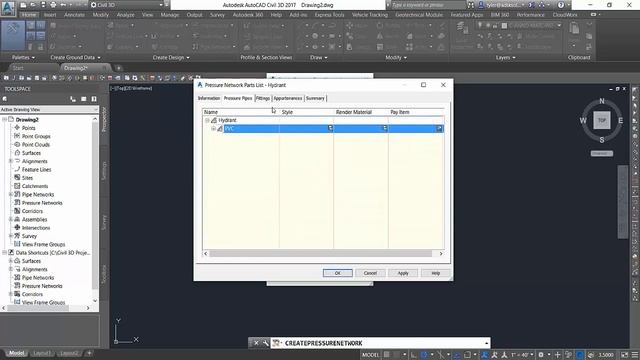Expand the Pipe Networks node under Drawing2

(11, 194)
